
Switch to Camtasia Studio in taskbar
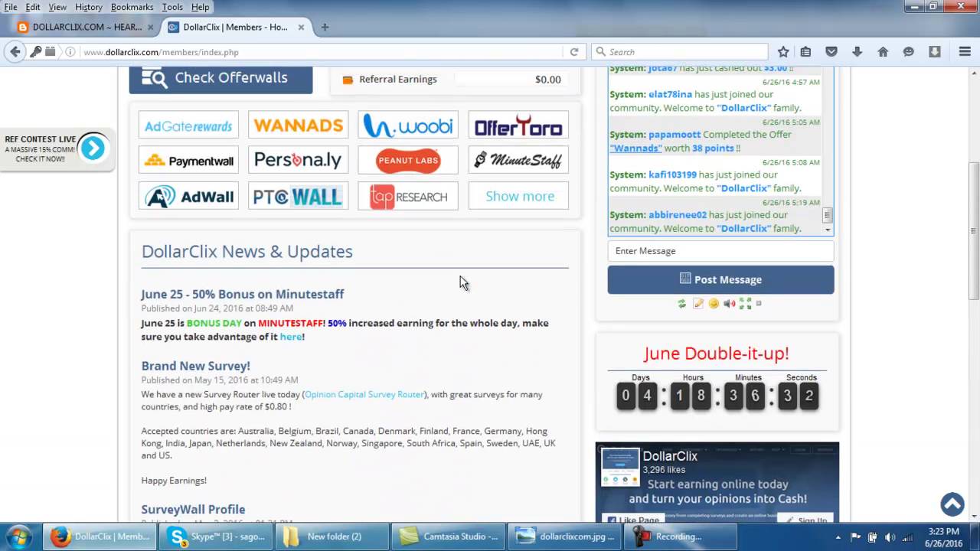pyautogui.click(x=449, y=536)
